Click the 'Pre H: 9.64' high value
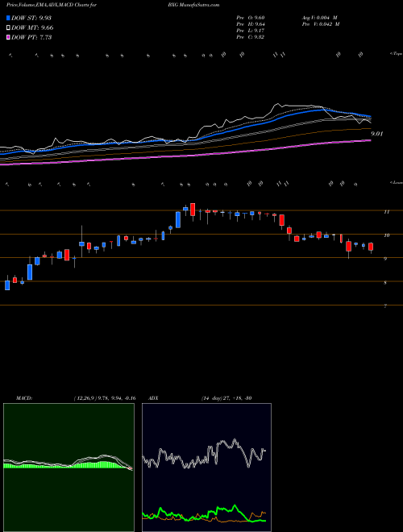403x532 pixels. 251,24
